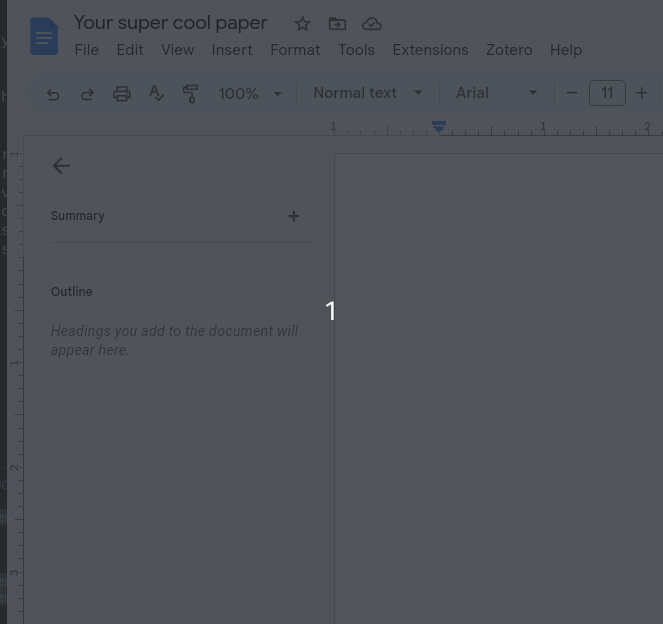Click the left indent marker on ruler

(439, 129)
